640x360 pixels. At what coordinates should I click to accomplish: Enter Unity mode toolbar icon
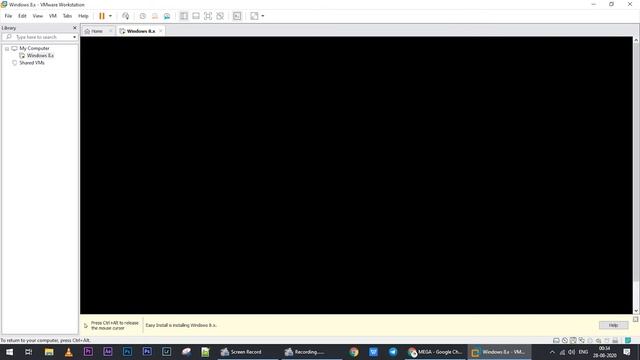[220, 16]
